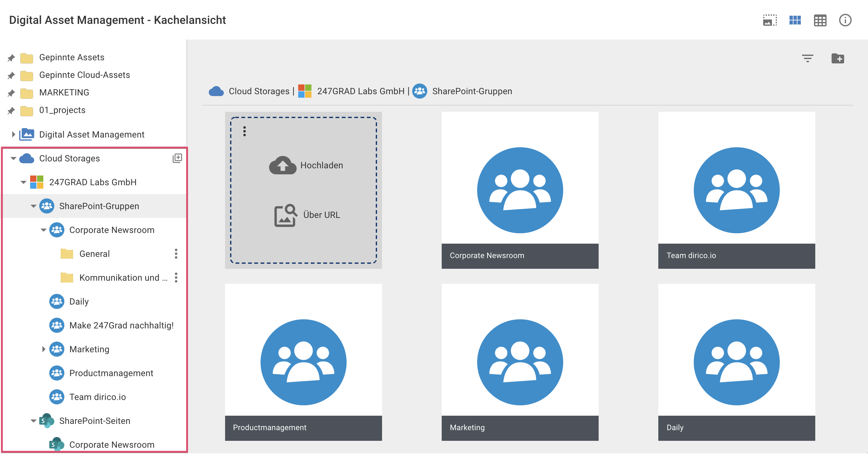The height and width of the screenshot is (454, 868).
Task: Click the pin icon next to 01_projects
Action: point(11,111)
